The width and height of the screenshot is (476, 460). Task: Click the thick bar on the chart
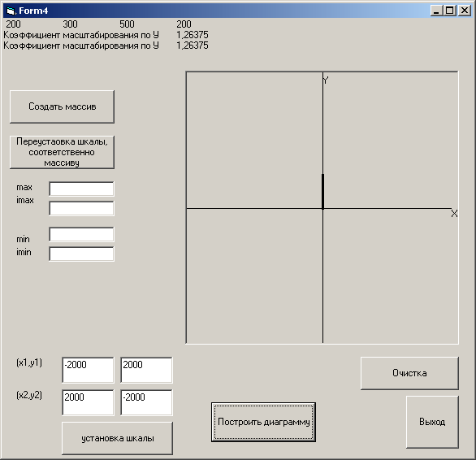tap(322, 192)
